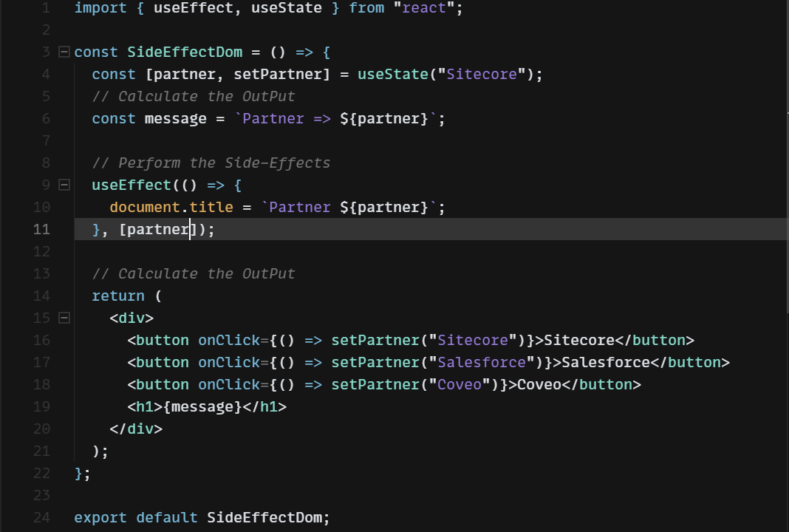This screenshot has width=789, height=532.
Task: Click the "Sitecore" string inside useState call
Action: tap(482, 74)
